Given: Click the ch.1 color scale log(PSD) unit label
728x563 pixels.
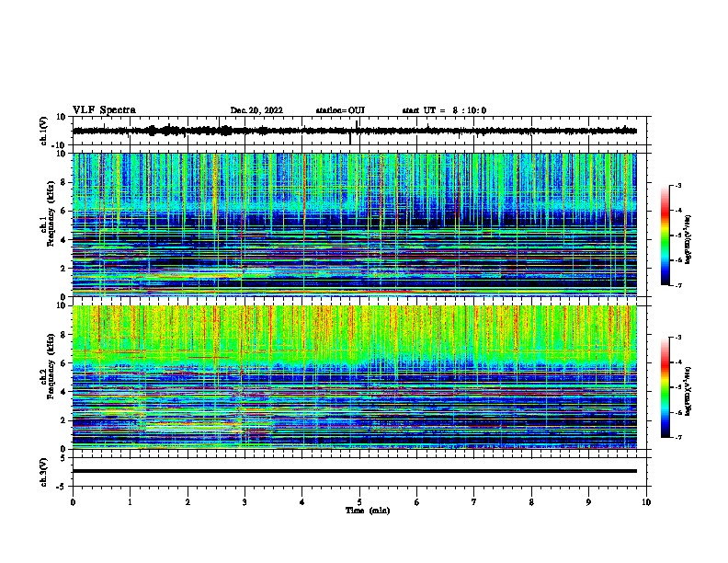Looking at the screenshot, I should click(688, 239).
